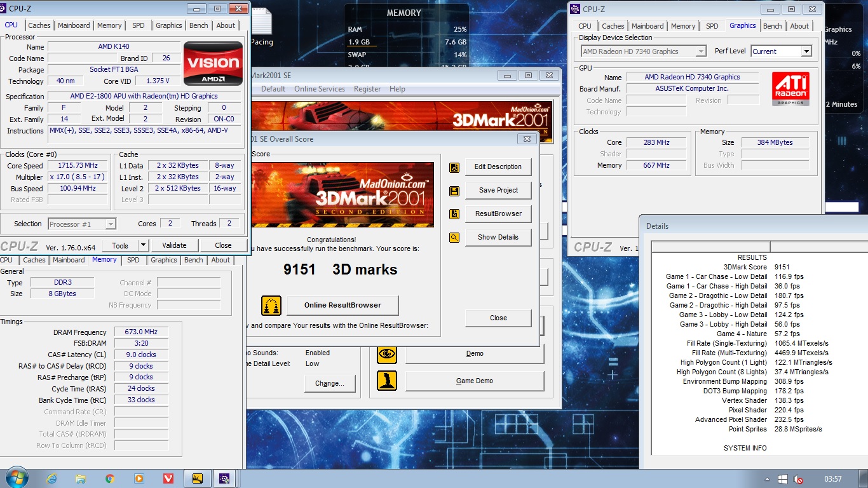Click the taskbar clock showing 03:57

(x=832, y=479)
